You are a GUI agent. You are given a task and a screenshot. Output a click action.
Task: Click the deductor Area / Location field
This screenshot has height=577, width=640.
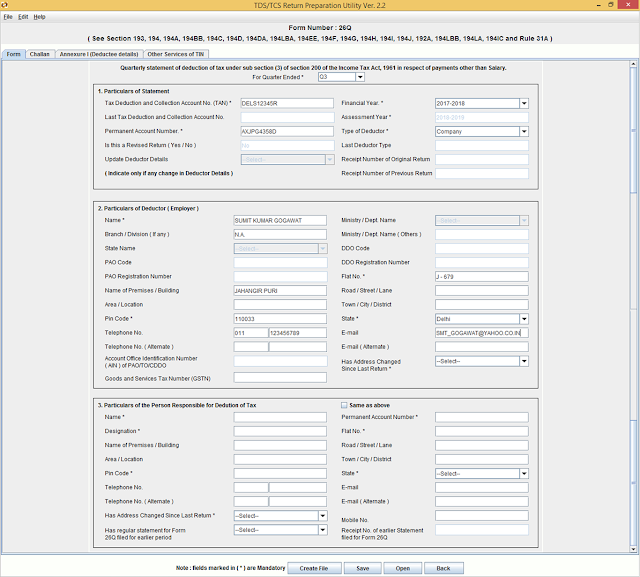point(280,305)
